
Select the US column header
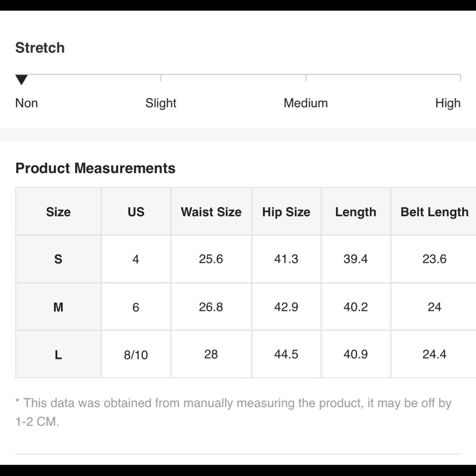coord(136,212)
